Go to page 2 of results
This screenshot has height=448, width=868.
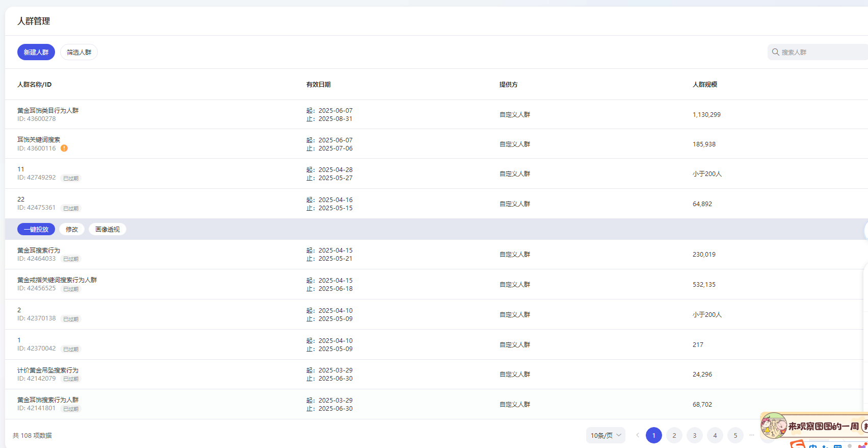tap(674, 435)
